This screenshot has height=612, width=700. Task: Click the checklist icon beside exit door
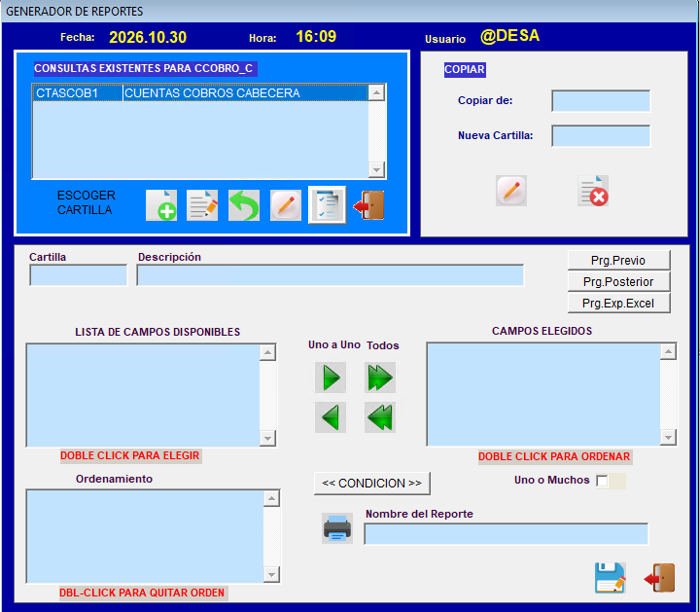(x=328, y=205)
